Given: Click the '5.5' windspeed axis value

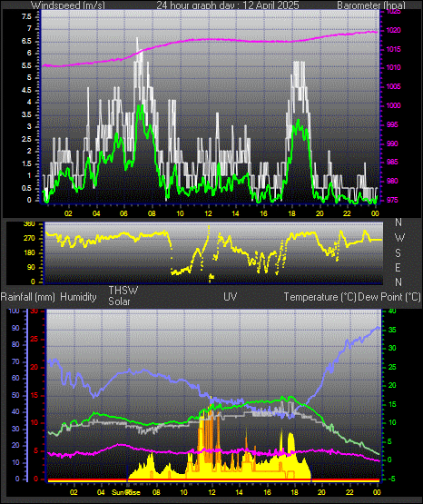Looking at the screenshot, I should [26, 65].
